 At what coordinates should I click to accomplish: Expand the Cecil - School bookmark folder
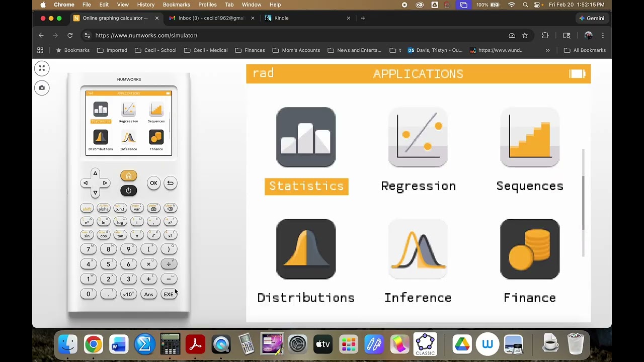pyautogui.click(x=155, y=50)
